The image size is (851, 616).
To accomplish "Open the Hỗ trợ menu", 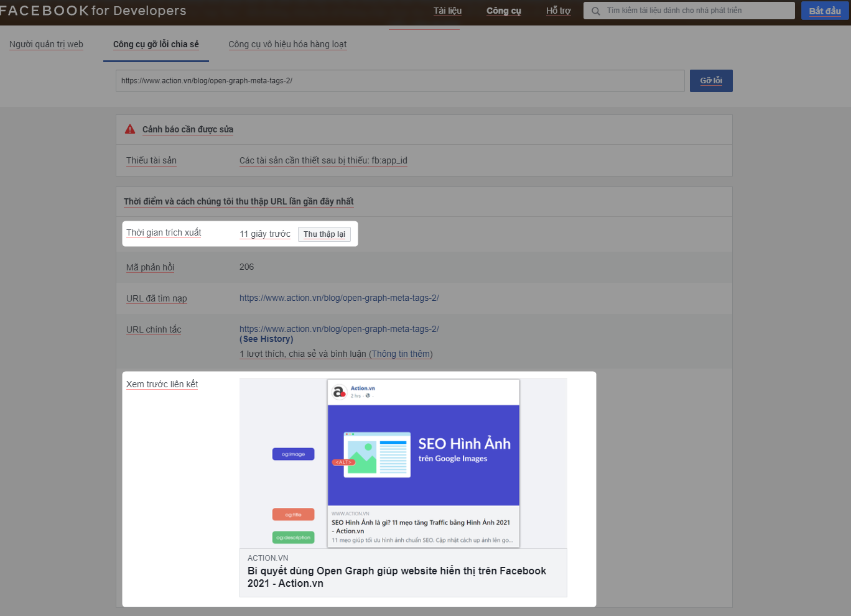I will 559,11.
